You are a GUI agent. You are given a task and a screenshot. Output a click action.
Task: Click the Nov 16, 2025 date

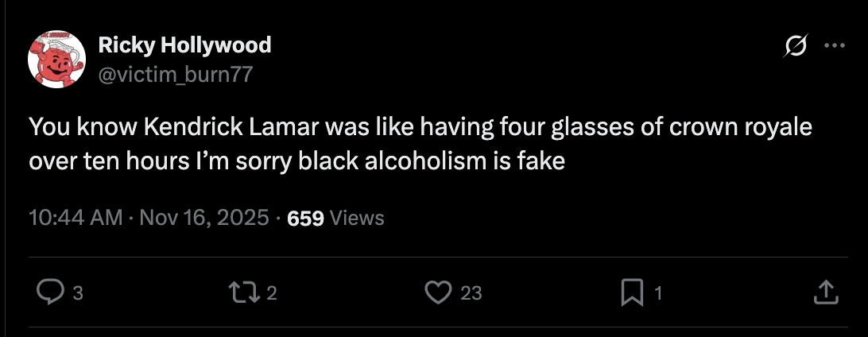(x=204, y=218)
